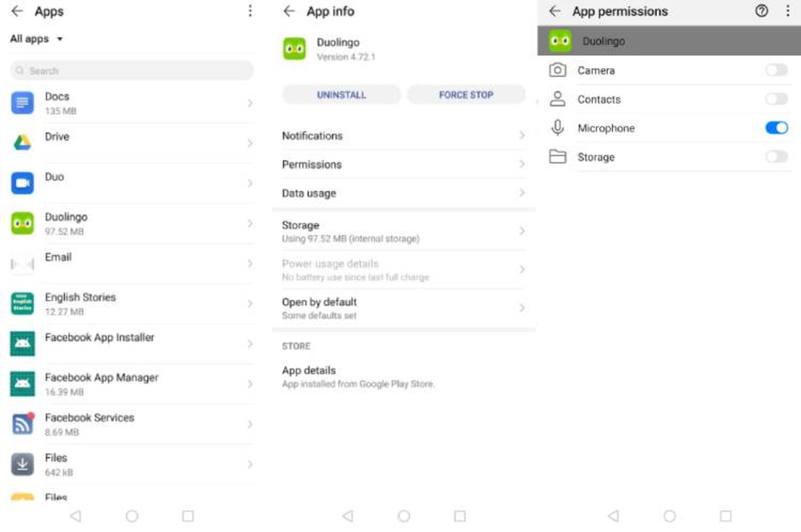Viewport: 801px width, 532px height.
Task: Tap the Microphone permission icon
Action: [557, 128]
